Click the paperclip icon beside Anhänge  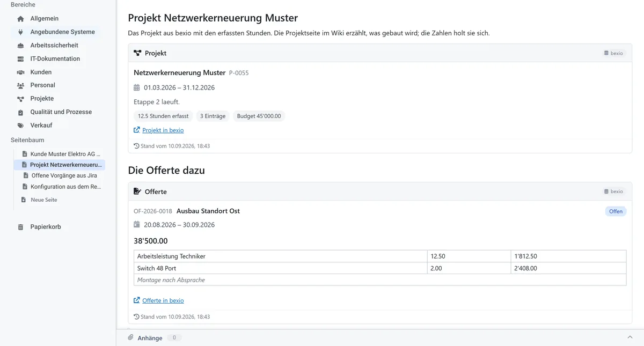pyautogui.click(x=130, y=338)
